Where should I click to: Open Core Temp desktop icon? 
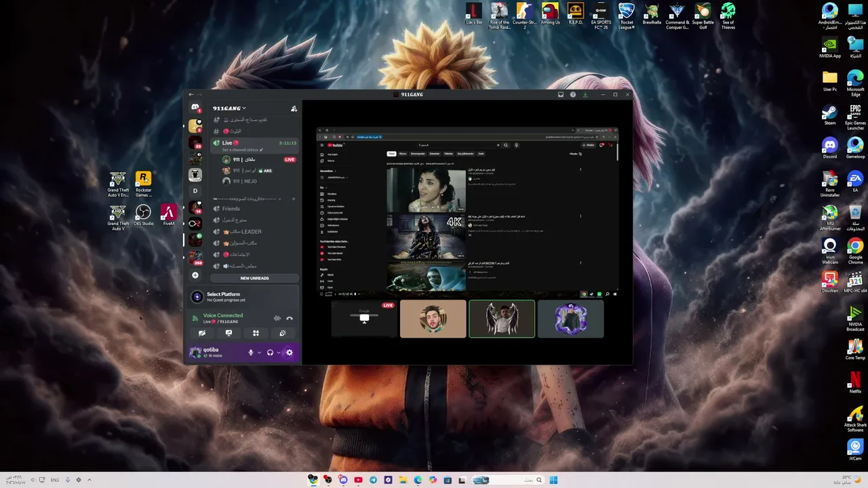pyautogui.click(x=855, y=350)
